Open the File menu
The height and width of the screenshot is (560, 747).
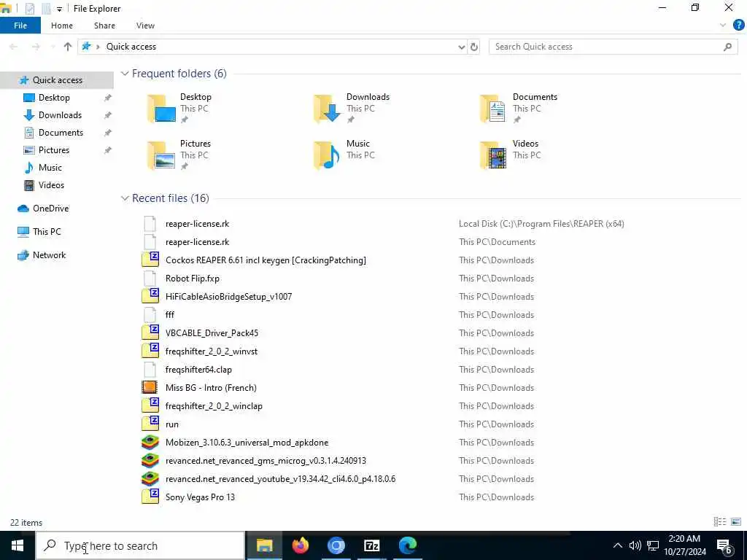(x=20, y=26)
